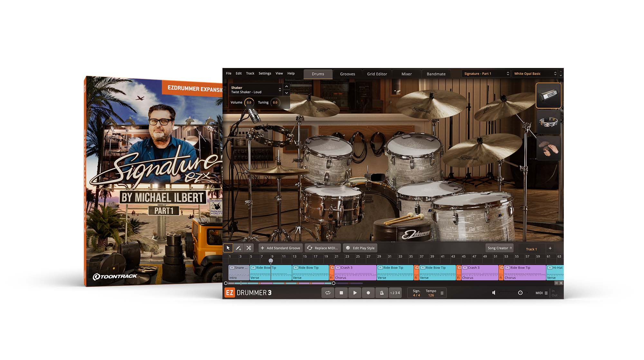Switch to the Grooves tab
644x360 pixels.
point(347,74)
